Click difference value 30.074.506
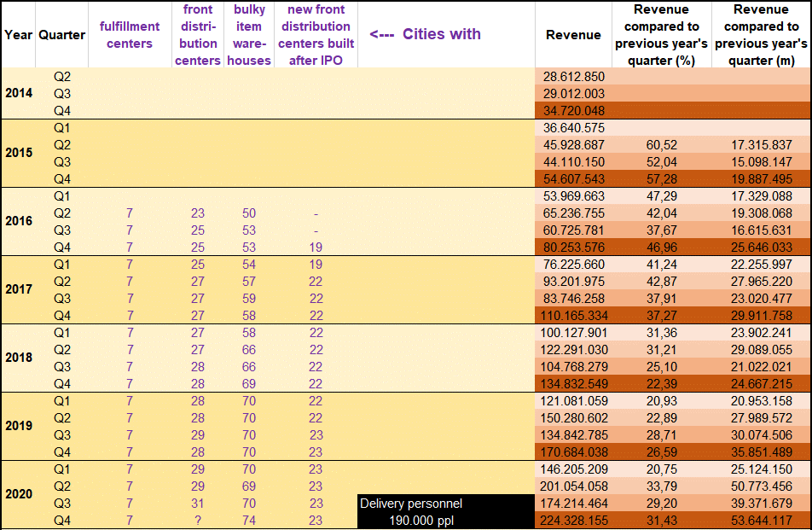This screenshot has width=812, height=530. pos(761,435)
